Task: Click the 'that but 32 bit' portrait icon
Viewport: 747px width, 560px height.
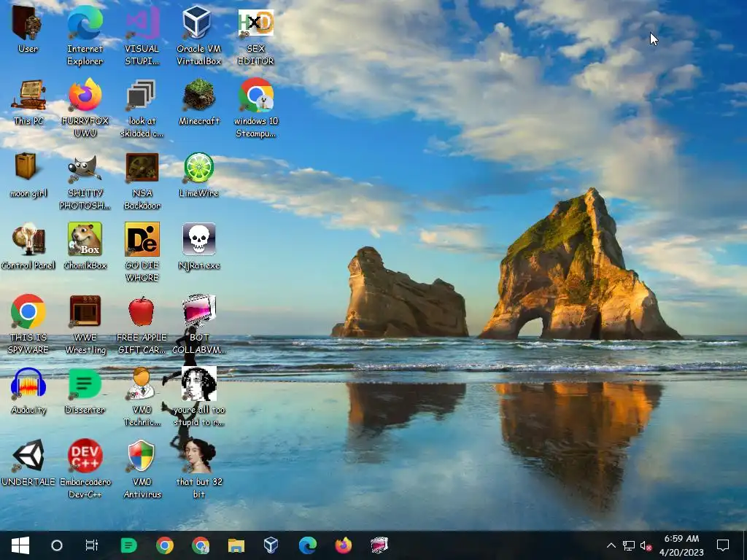Action: 198,469
